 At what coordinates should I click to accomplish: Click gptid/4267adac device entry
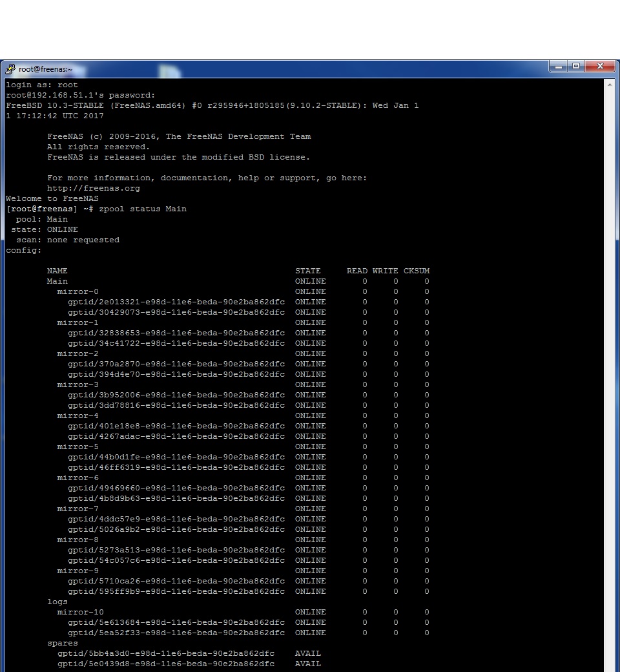[x=176, y=436]
